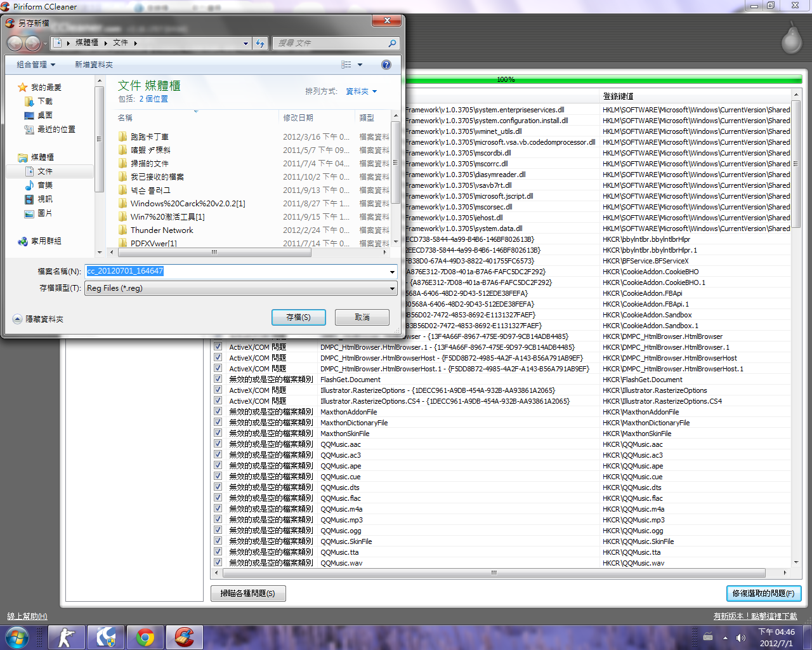The image size is (812, 650).
Task: Open the 組合管理 dropdown menu
Action: (x=36, y=65)
